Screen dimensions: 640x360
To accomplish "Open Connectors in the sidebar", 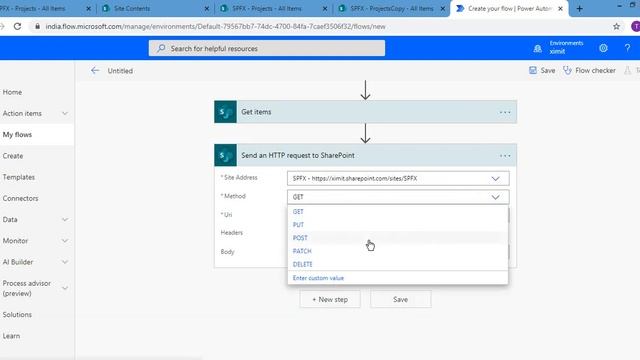I will (20, 198).
